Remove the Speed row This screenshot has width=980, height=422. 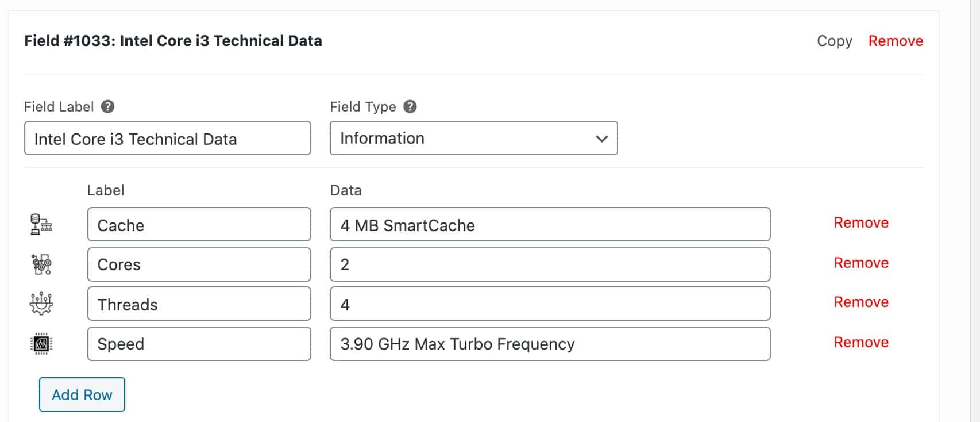861,342
